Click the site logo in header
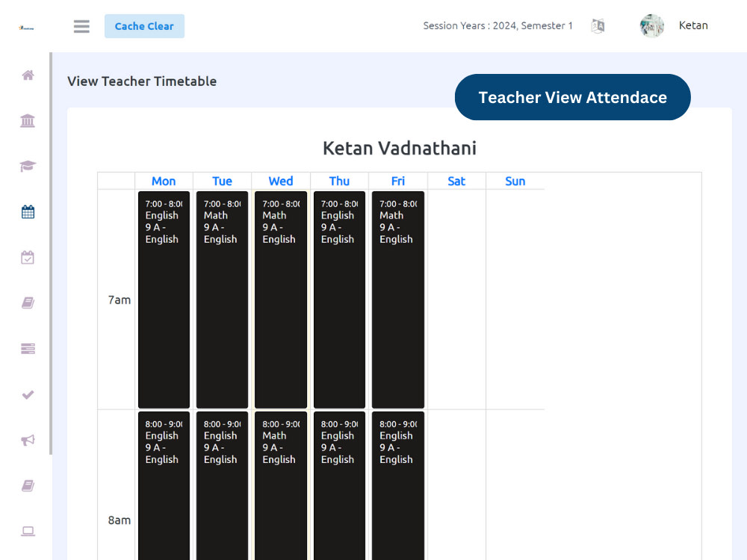Viewport: 747px width, 560px height. point(26,28)
